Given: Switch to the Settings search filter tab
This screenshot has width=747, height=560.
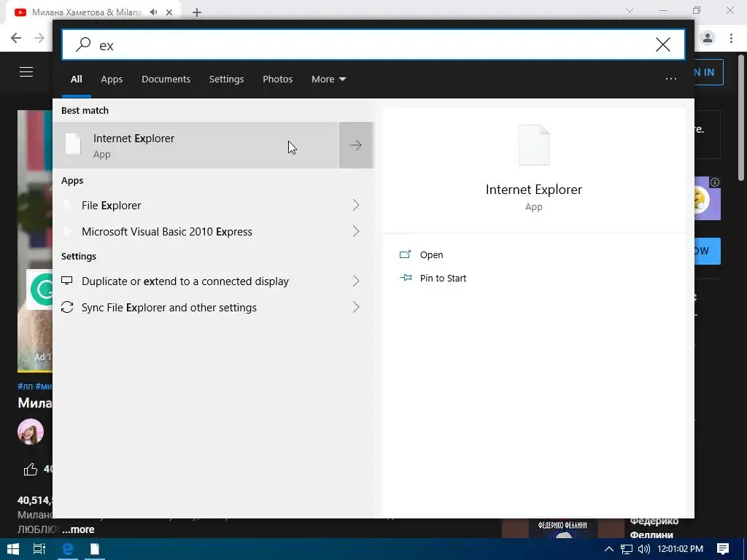Looking at the screenshot, I should (226, 79).
